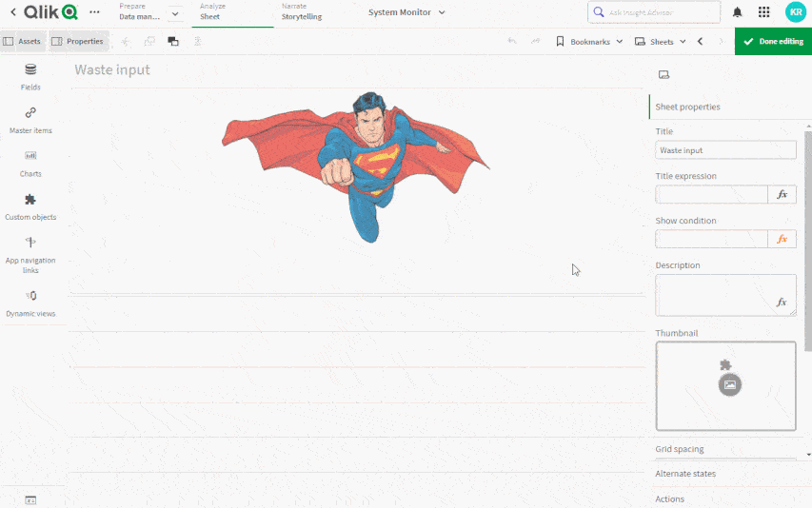Focus the Ask Insight Advisor search field
812x508 pixels.
tap(654, 12)
